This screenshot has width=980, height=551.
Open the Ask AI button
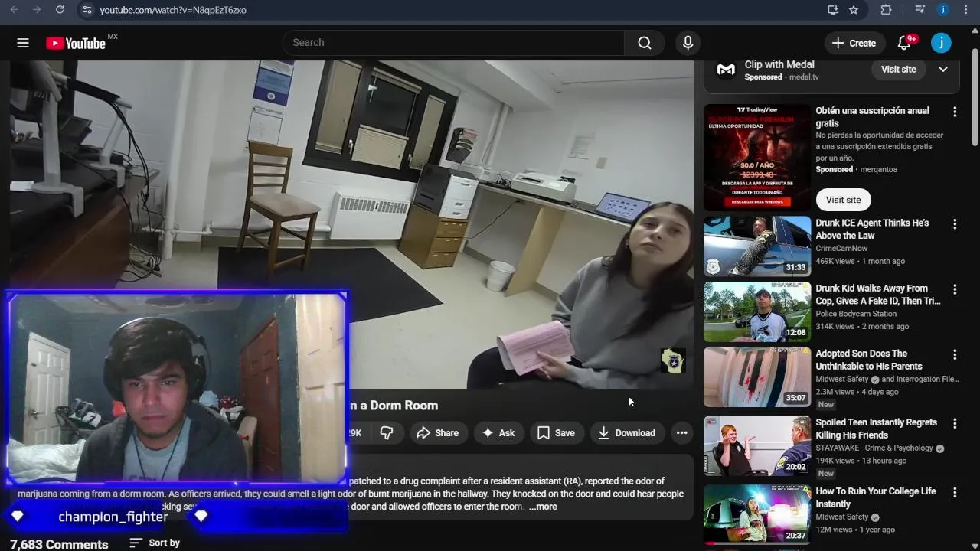point(498,433)
